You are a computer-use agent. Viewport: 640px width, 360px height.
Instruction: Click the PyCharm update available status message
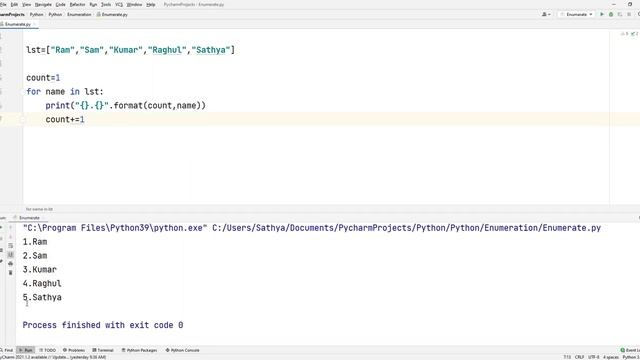[53, 357]
